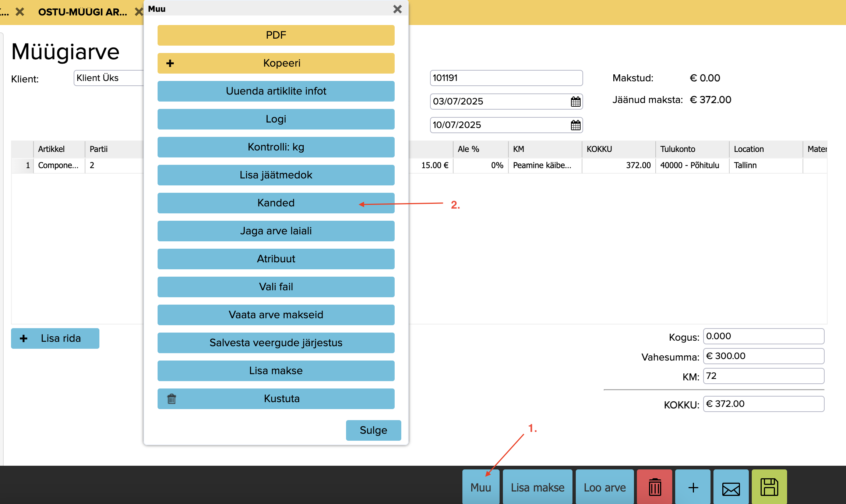Select the Logi menu option
Image resolution: width=846 pixels, height=504 pixels.
coord(276,119)
